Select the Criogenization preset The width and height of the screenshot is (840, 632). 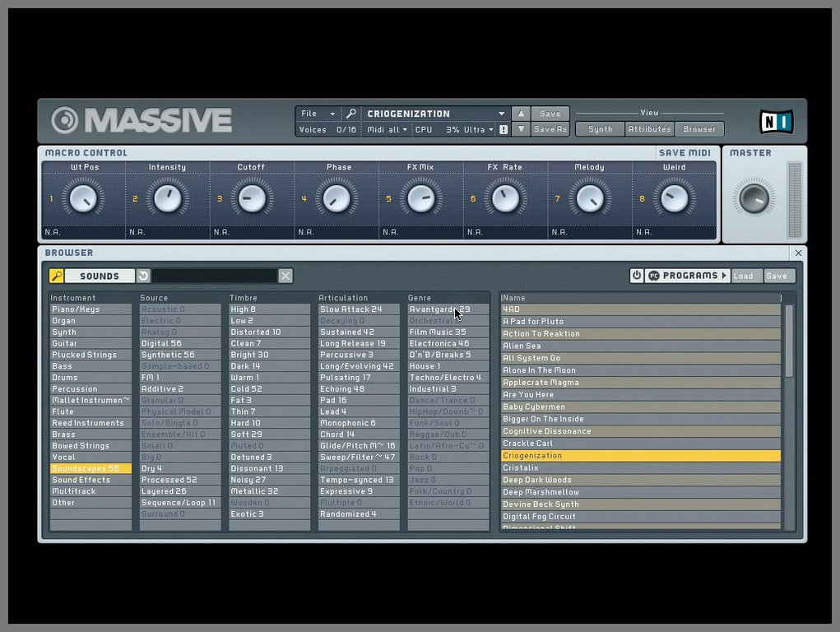coord(641,456)
